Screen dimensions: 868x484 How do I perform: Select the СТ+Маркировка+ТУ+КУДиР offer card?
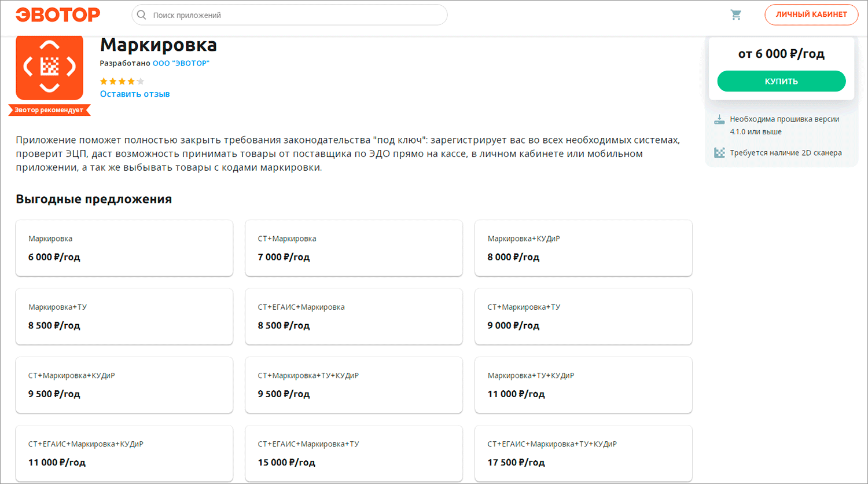tap(354, 385)
